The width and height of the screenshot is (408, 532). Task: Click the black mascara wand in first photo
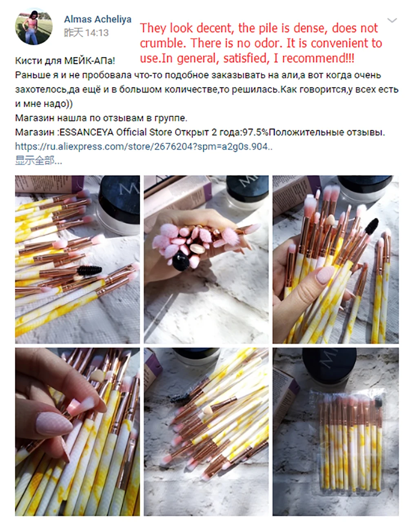tap(88, 270)
